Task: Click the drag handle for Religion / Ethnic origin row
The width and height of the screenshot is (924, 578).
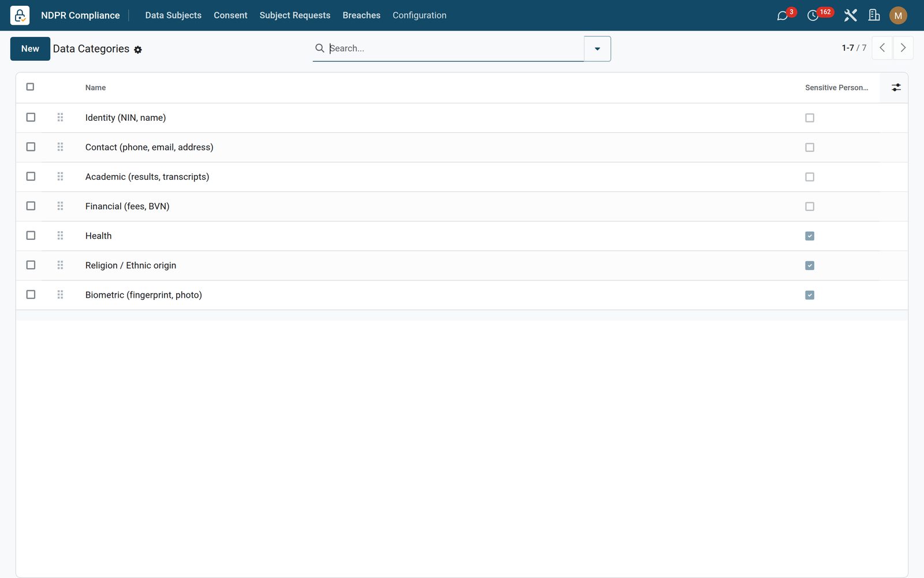Action: coord(60,265)
